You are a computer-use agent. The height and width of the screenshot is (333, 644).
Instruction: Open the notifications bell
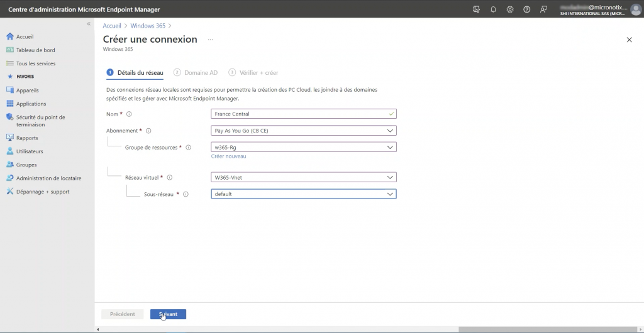(493, 9)
